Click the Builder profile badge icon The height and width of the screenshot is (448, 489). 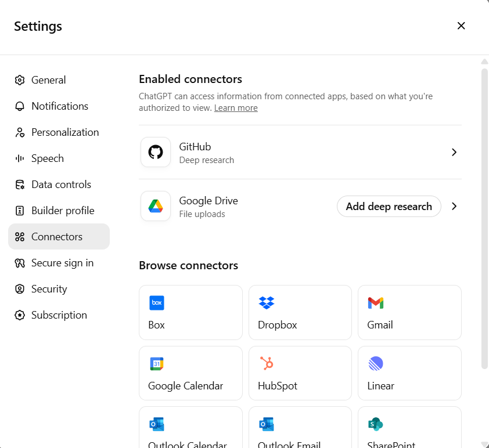pos(20,211)
